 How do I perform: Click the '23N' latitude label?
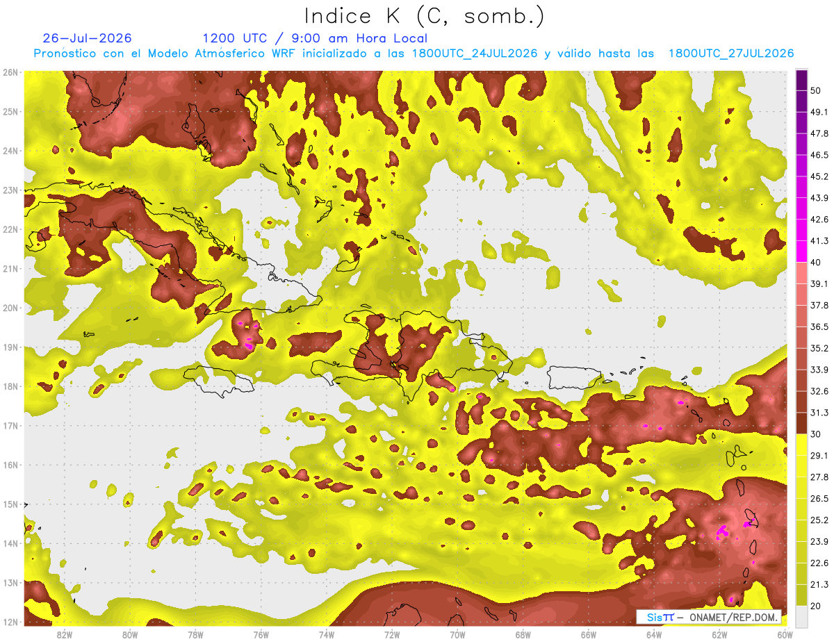point(10,190)
